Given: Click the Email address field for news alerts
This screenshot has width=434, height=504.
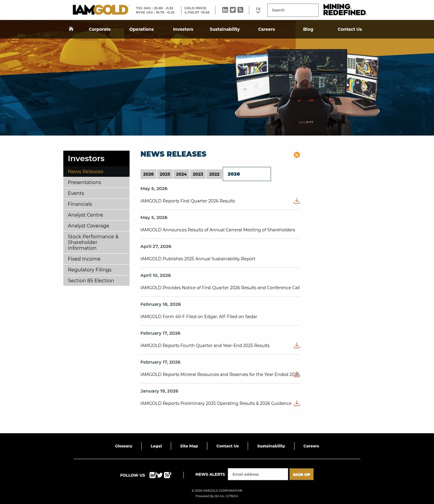Looking at the screenshot, I should pos(258,474).
